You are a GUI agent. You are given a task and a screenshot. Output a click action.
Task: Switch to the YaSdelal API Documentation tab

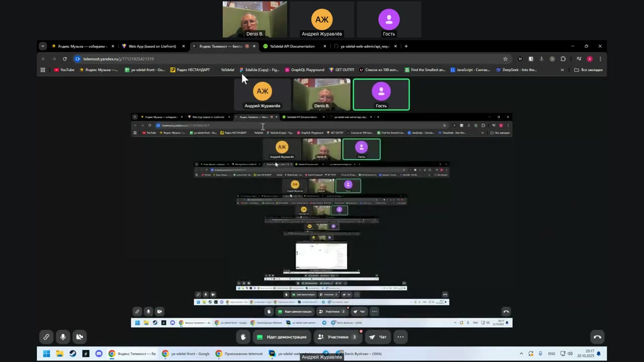click(292, 46)
